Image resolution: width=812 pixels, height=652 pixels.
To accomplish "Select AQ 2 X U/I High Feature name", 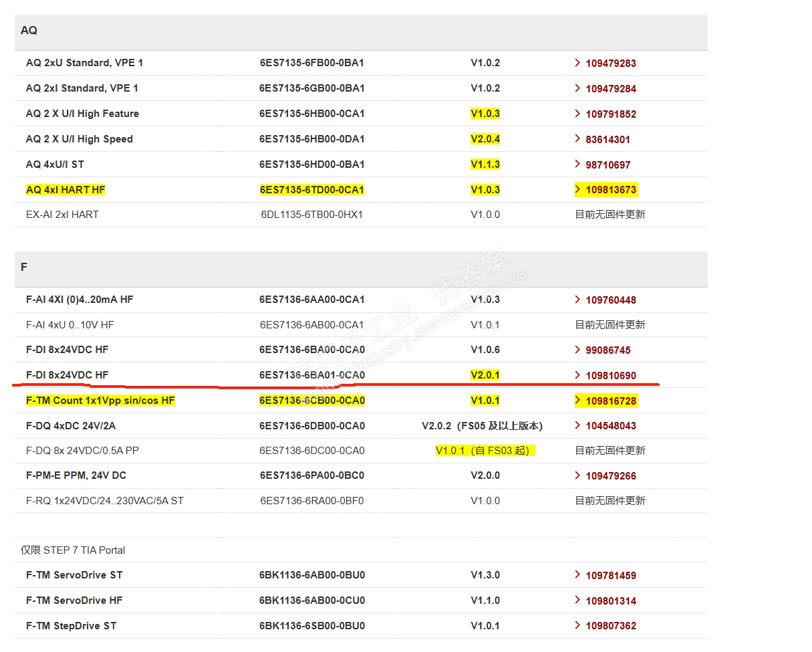I will [82, 114].
